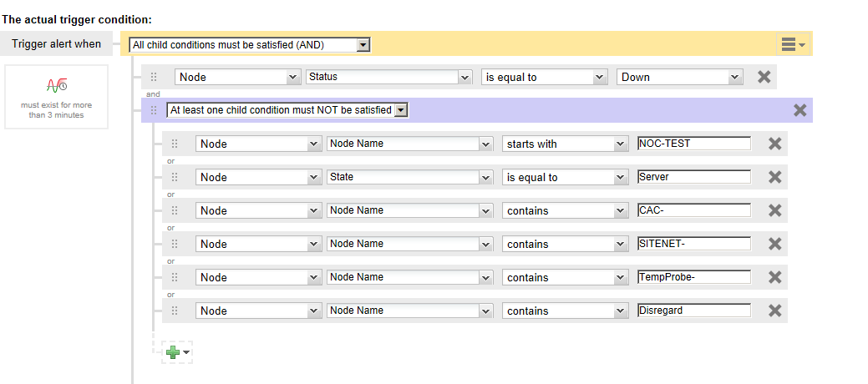Image resolution: width=868 pixels, height=384 pixels.
Task: Grab the drag handle of the CAC- row
Action: click(174, 210)
